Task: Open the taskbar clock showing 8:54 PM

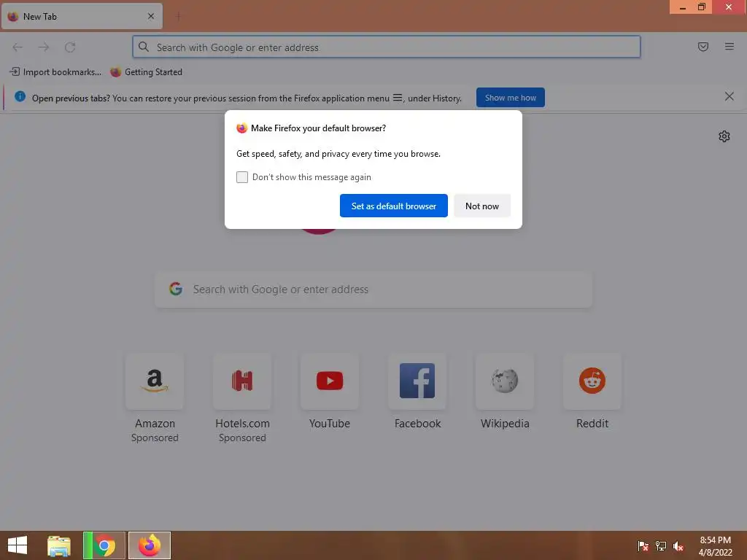Action: pyautogui.click(x=715, y=545)
